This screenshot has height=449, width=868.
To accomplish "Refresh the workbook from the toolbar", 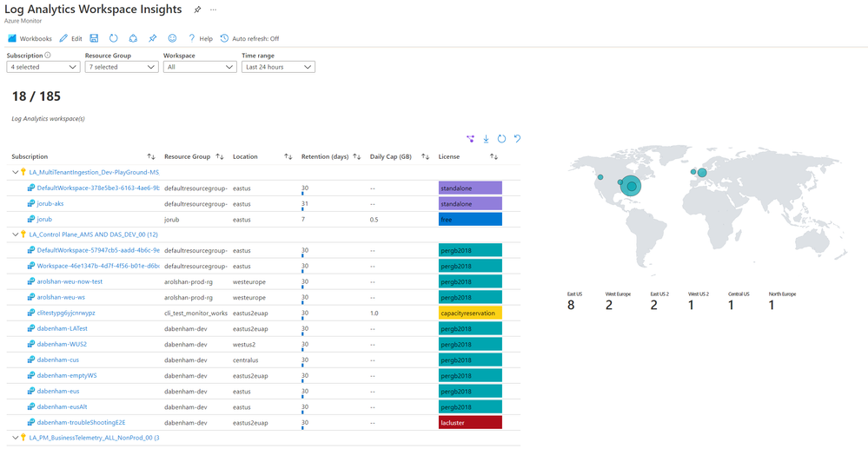I will (114, 38).
